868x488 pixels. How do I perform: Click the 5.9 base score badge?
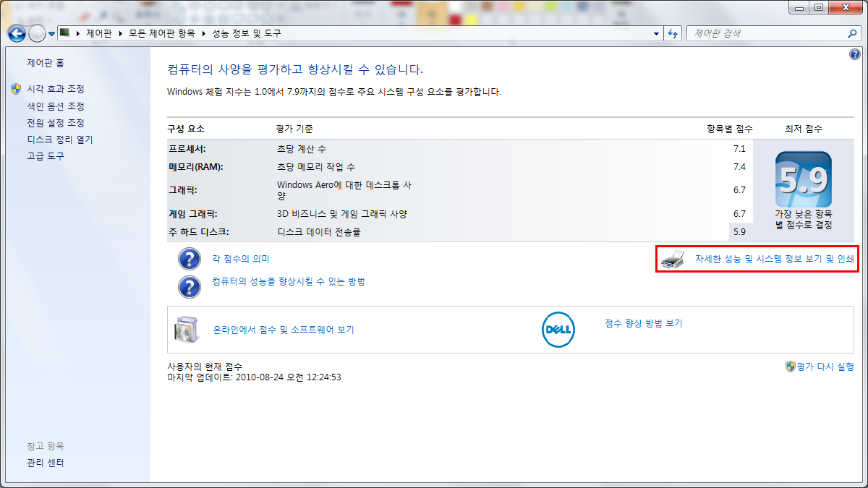803,179
